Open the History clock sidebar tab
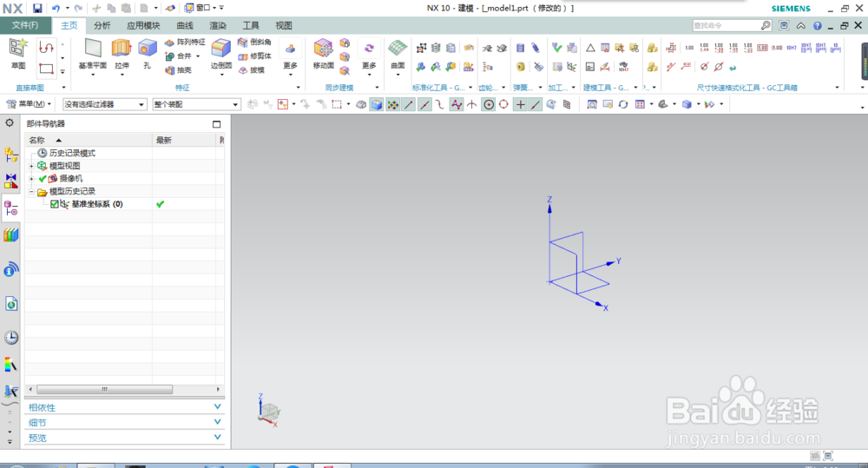868x468 pixels. click(x=11, y=338)
